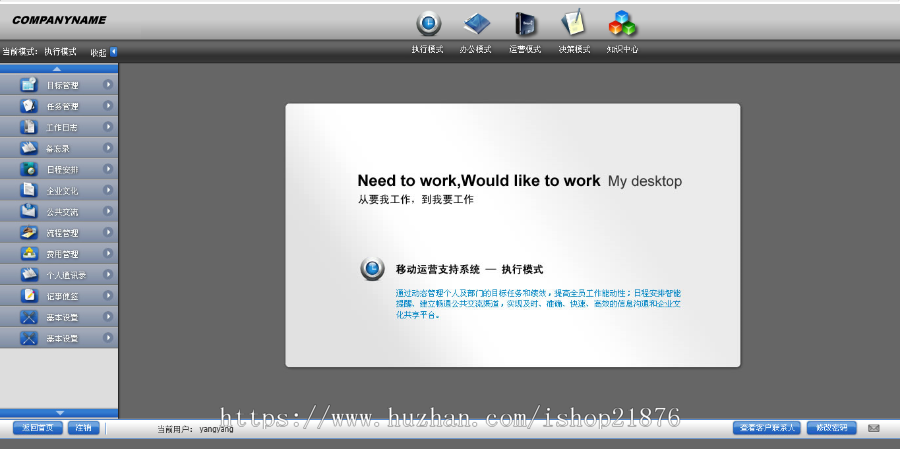Click the 当前模式: 执行模式 status text
Image resolution: width=900 pixels, height=449 pixels.
pos(39,52)
